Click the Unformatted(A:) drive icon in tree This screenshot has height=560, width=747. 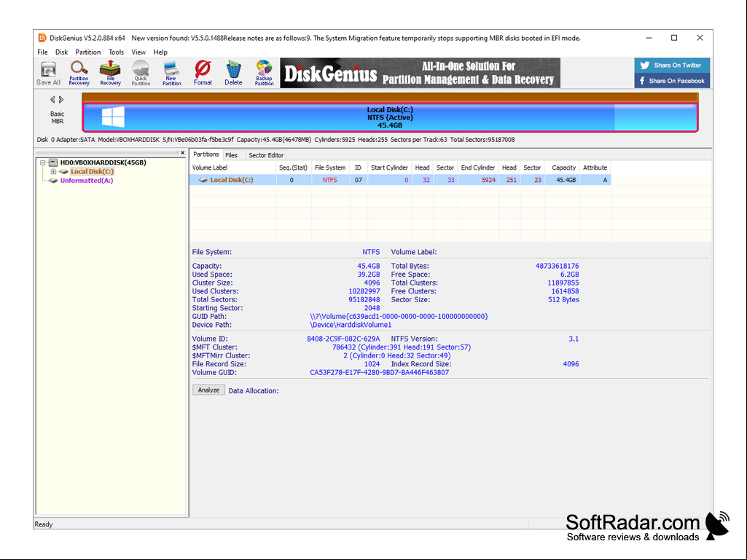(53, 181)
